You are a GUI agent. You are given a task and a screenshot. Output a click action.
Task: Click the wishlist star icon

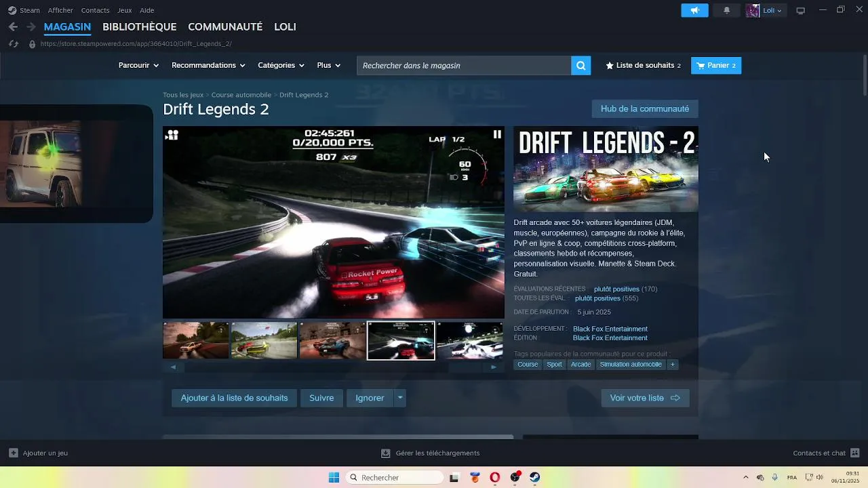coord(609,66)
